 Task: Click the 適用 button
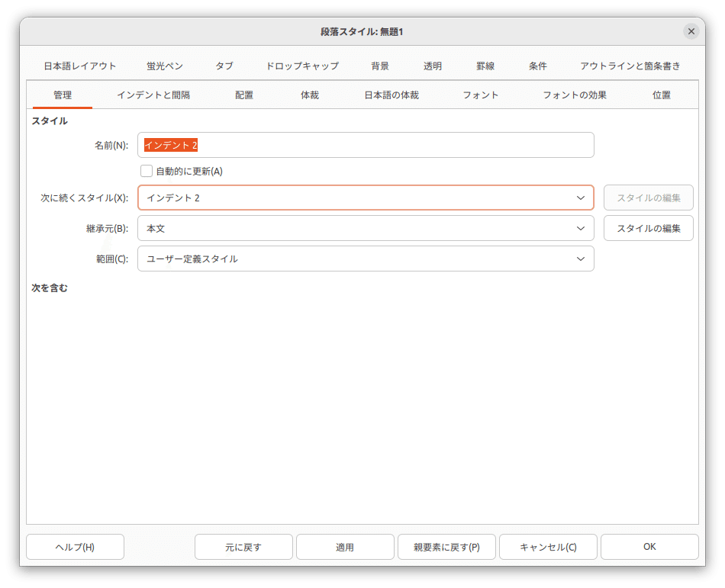click(345, 547)
